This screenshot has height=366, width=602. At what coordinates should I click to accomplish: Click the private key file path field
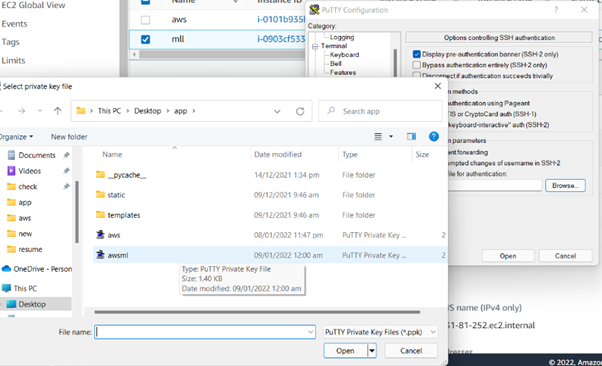coord(494,185)
